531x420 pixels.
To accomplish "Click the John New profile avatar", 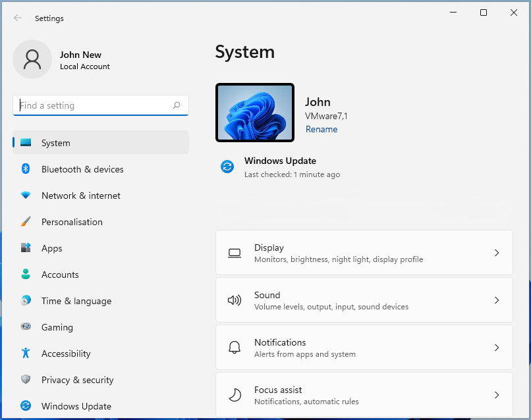I will coord(32,59).
